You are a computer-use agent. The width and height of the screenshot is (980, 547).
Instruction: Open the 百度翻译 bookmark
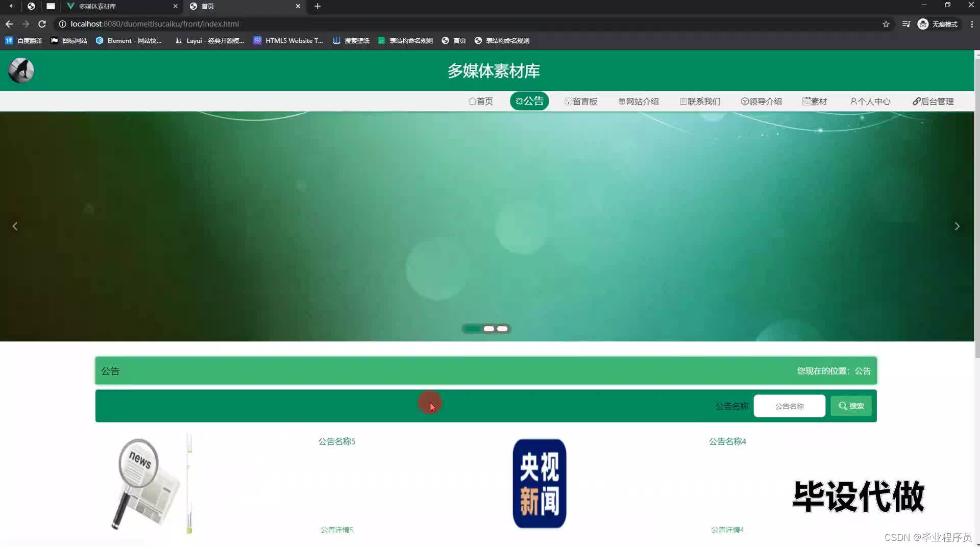pyautogui.click(x=23, y=40)
